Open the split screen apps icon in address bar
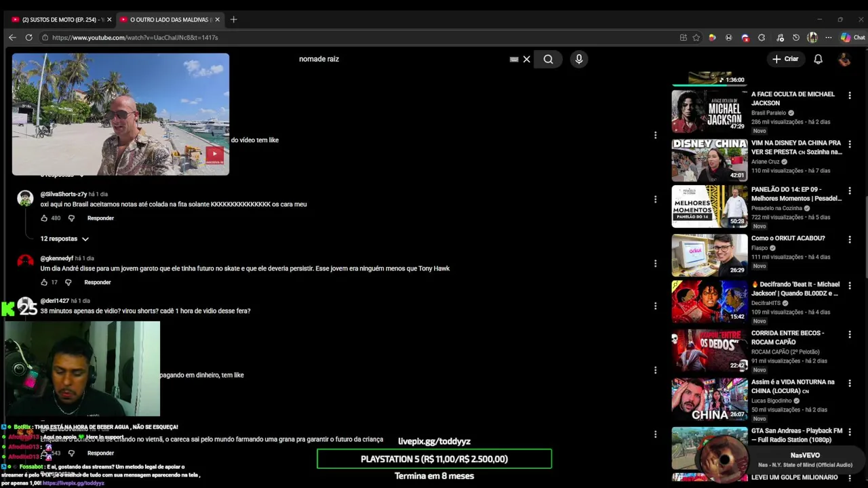This screenshot has height=488, width=868. click(x=683, y=37)
